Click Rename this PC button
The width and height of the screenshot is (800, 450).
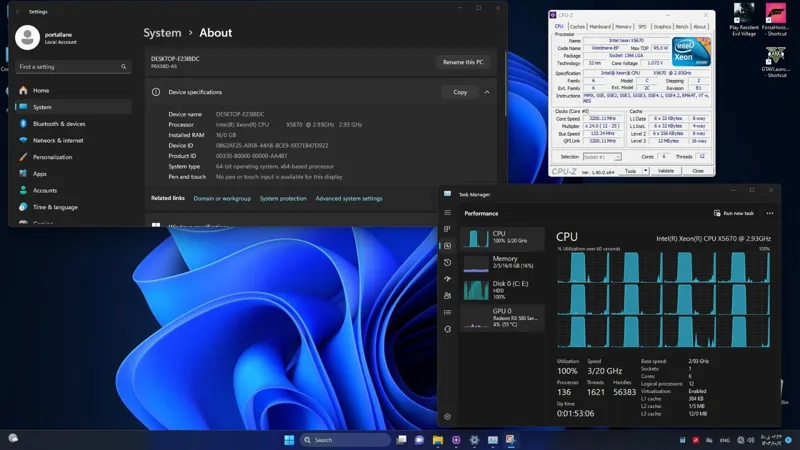pos(463,62)
